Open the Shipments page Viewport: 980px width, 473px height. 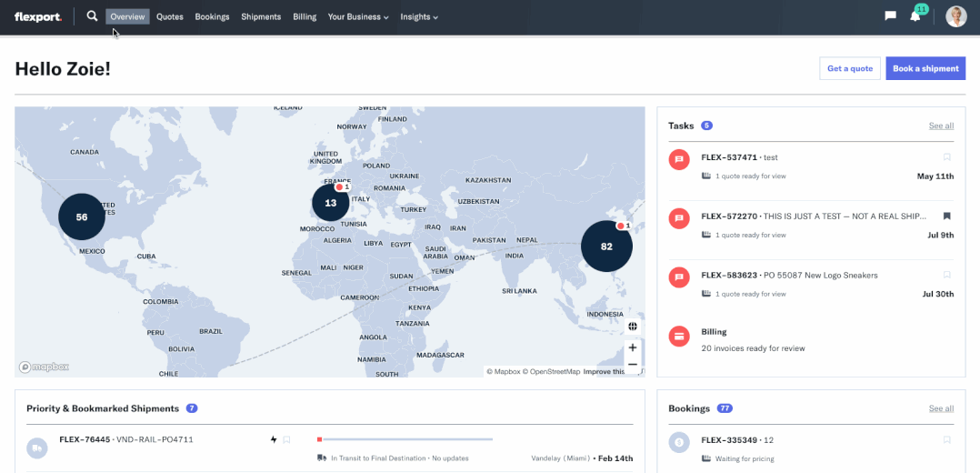pos(261,16)
